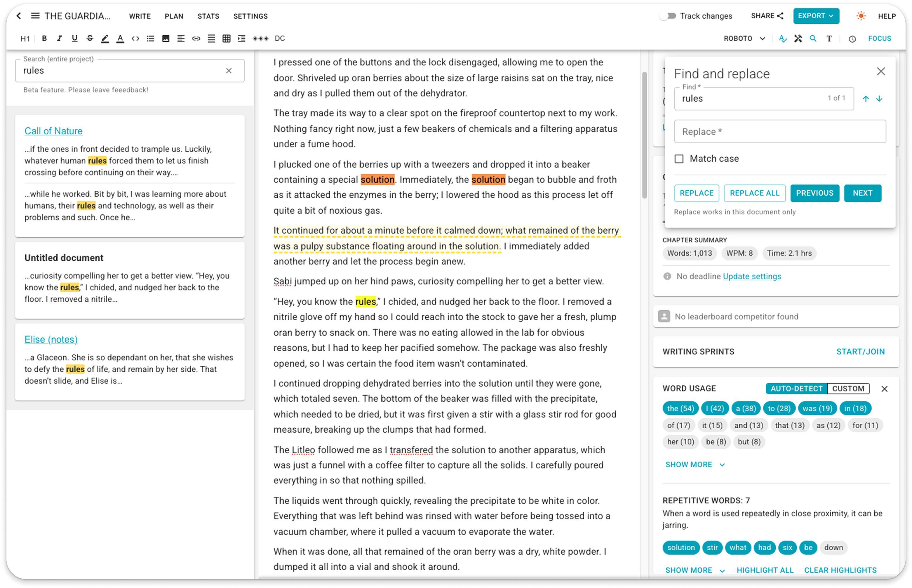Open the text highlight color tool

click(x=105, y=38)
